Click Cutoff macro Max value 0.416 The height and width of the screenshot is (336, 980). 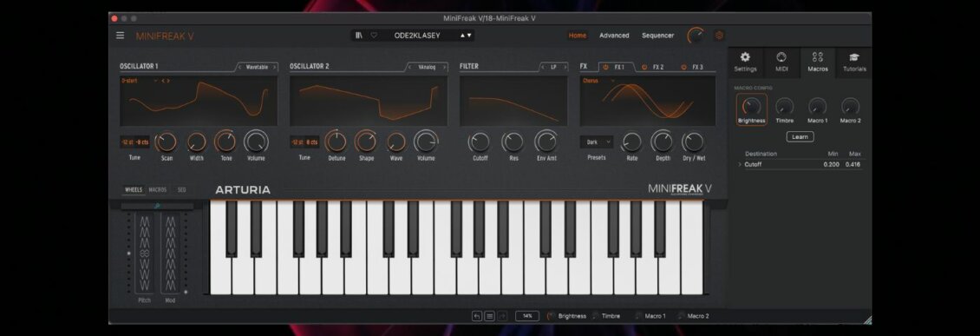(x=853, y=165)
